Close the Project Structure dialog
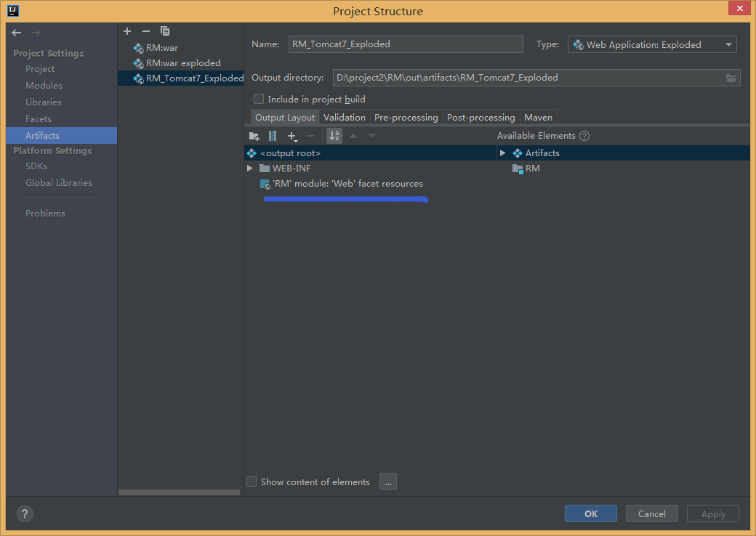756x536 pixels. (x=739, y=8)
